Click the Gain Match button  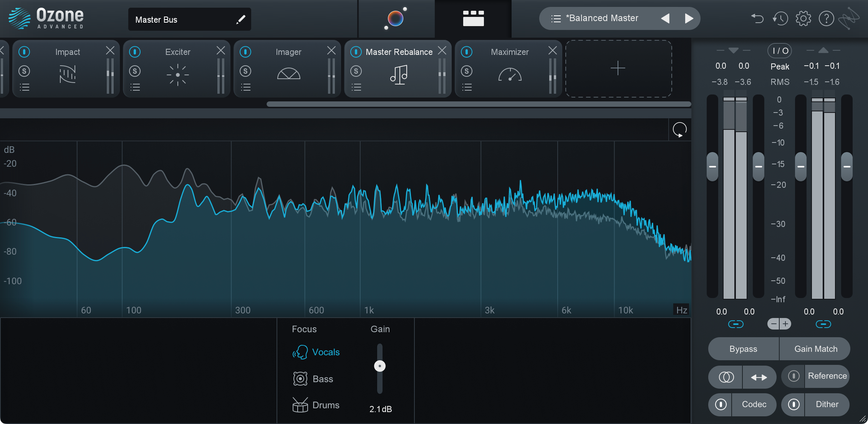pyautogui.click(x=815, y=349)
